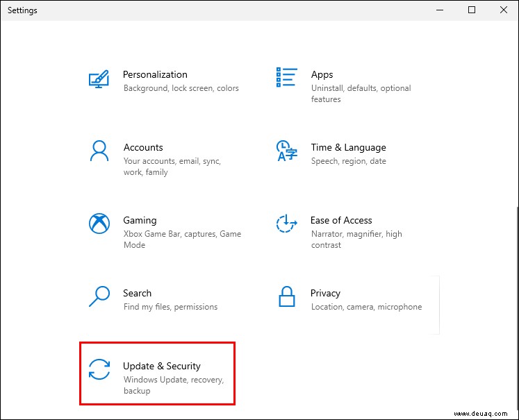Click 'Find my files, permissions' text
Viewport: 519px width, 420px height.
coord(170,307)
